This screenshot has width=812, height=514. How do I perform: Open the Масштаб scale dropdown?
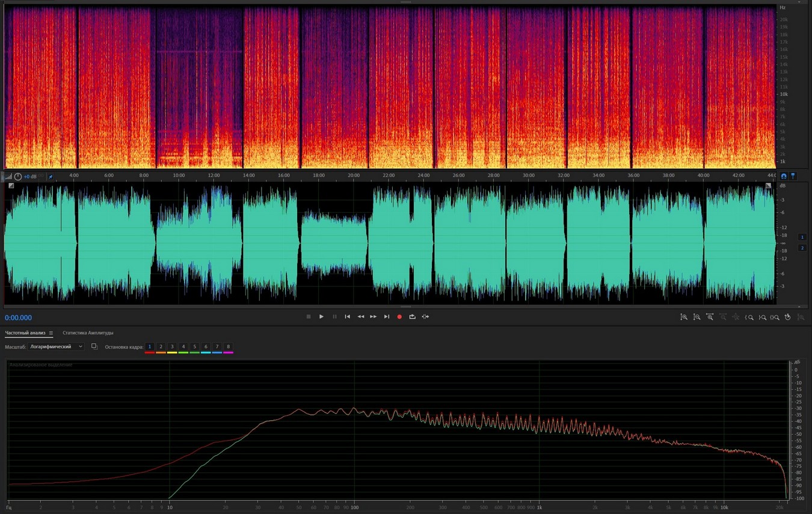tap(57, 347)
